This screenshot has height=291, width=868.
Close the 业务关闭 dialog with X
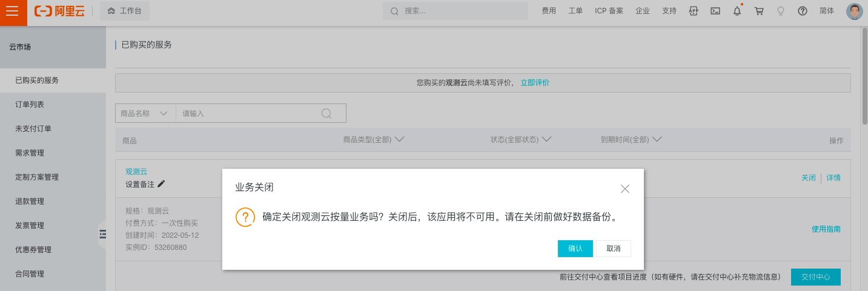(x=625, y=189)
